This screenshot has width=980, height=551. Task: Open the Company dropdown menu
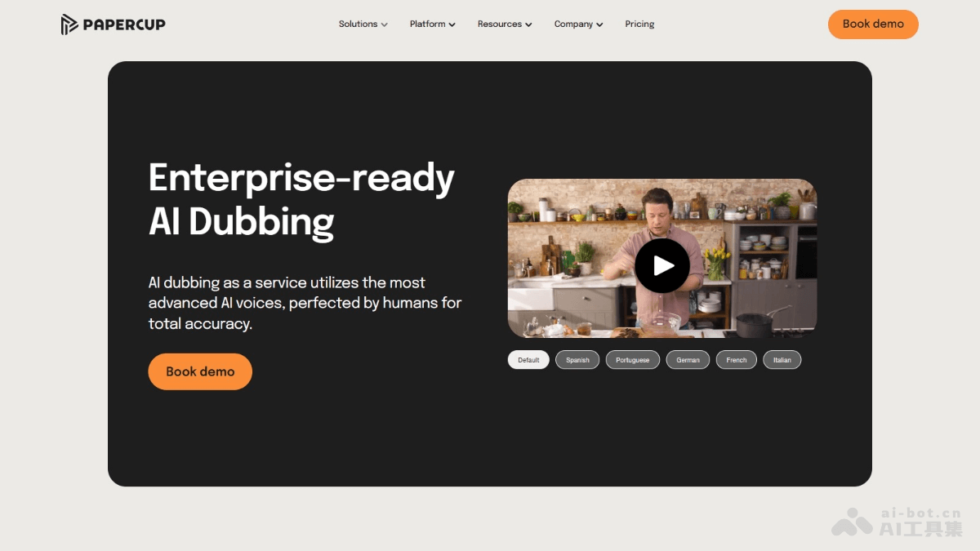(578, 24)
